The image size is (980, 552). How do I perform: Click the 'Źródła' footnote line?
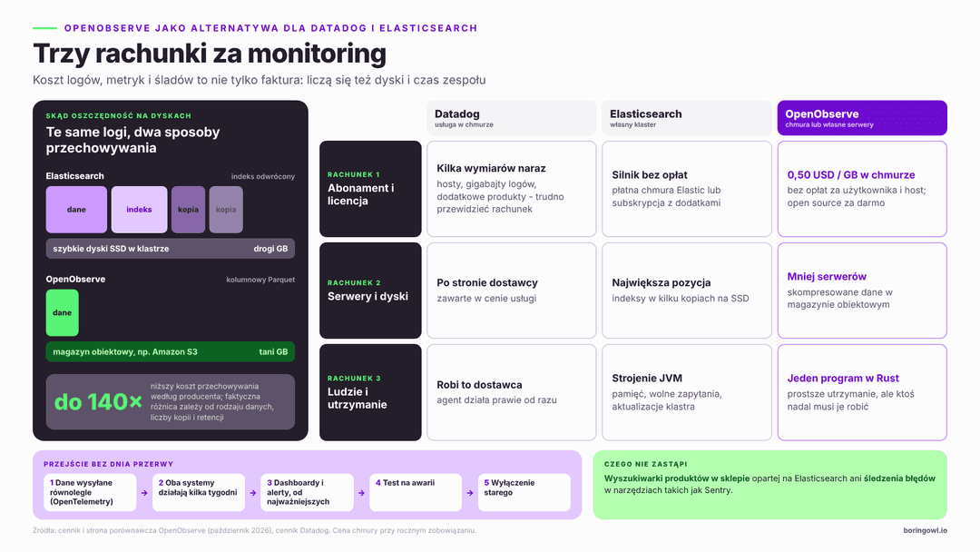click(x=254, y=530)
